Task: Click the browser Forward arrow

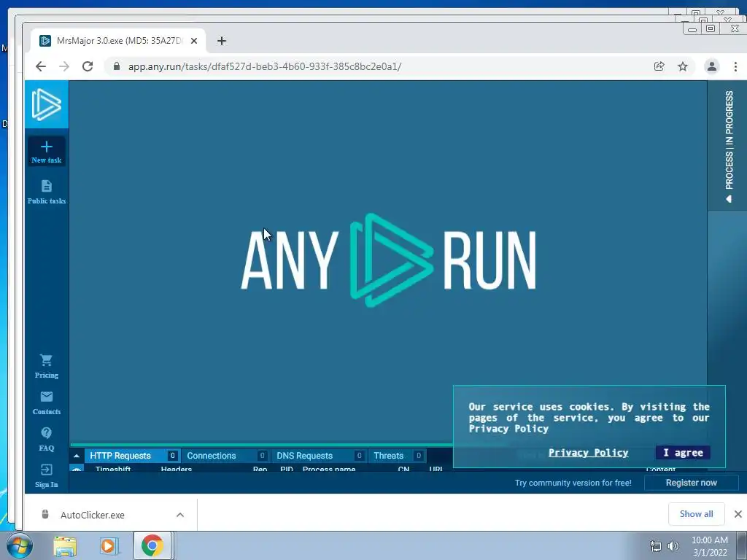Action: tap(64, 66)
